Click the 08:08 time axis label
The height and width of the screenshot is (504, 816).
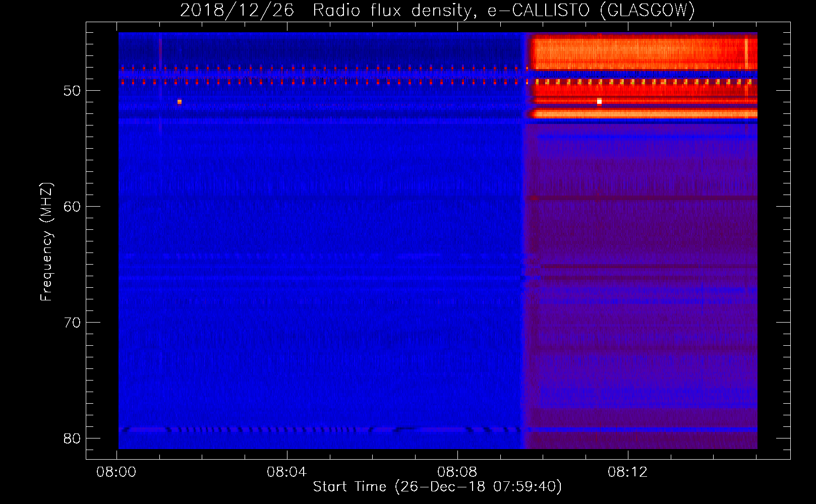[457, 472]
